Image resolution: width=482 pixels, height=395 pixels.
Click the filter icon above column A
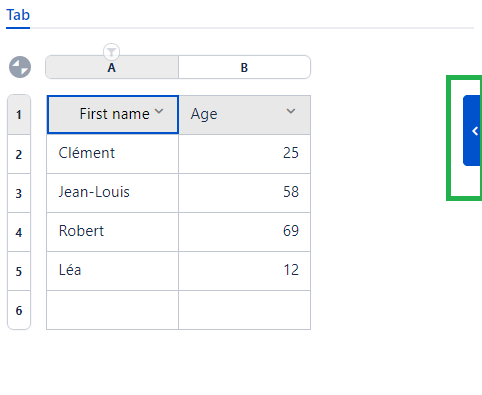111,52
